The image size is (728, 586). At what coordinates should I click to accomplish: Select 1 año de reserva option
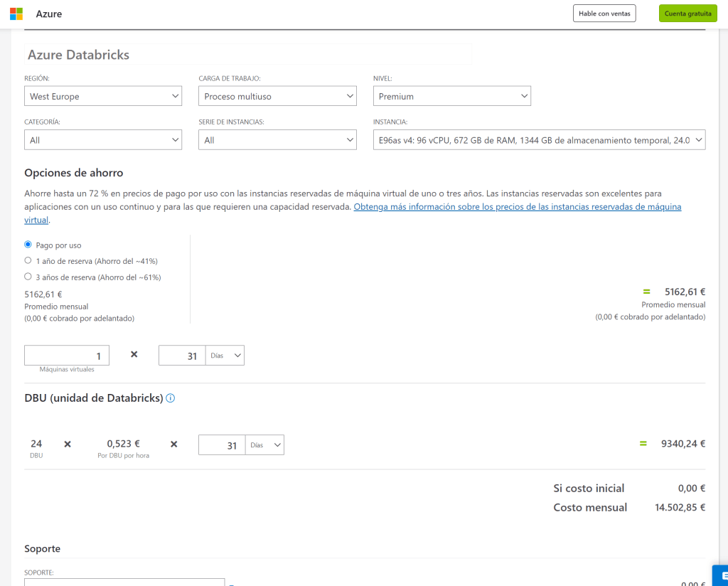28,261
